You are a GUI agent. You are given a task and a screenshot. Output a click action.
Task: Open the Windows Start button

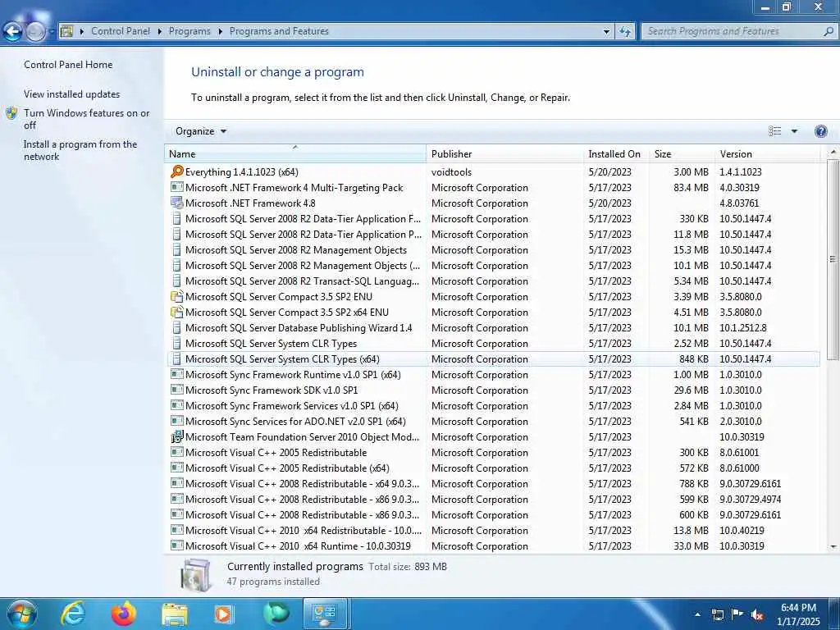21,614
